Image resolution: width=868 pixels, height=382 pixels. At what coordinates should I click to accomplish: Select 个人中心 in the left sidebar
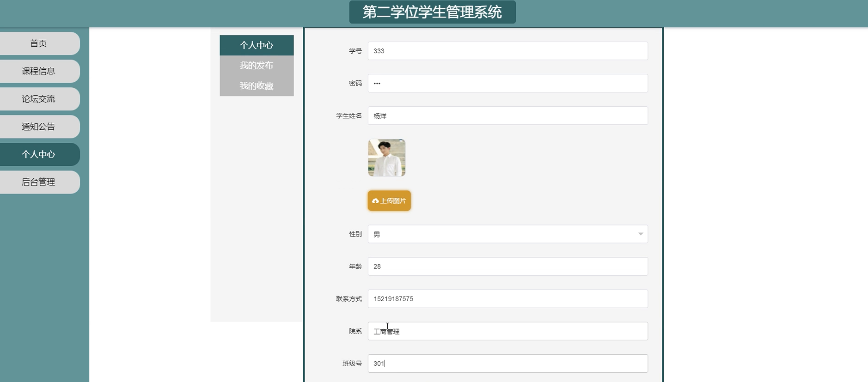[39, 154]
